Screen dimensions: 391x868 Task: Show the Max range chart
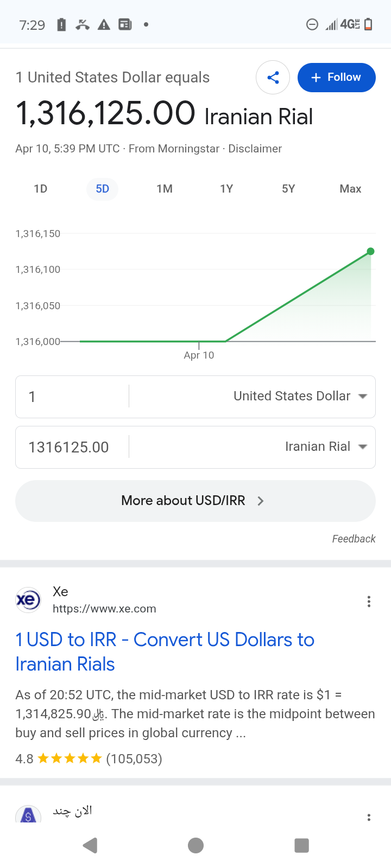(350, 189)
